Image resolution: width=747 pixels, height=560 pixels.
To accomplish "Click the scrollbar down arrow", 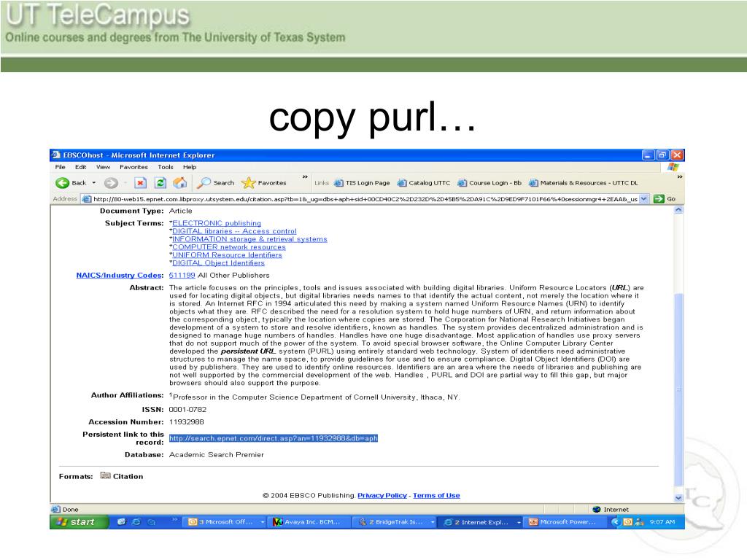I will point(679,498).
